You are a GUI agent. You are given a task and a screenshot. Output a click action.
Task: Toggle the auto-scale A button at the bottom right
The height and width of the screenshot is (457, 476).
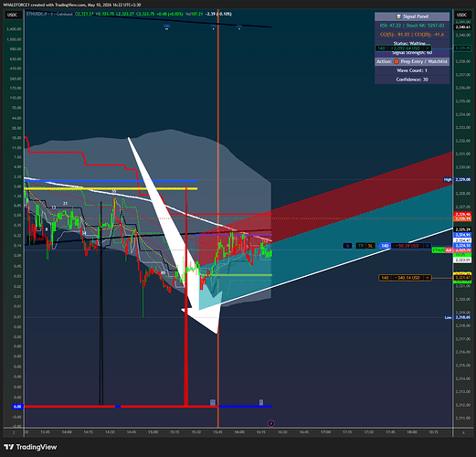[x=463, y=432]
